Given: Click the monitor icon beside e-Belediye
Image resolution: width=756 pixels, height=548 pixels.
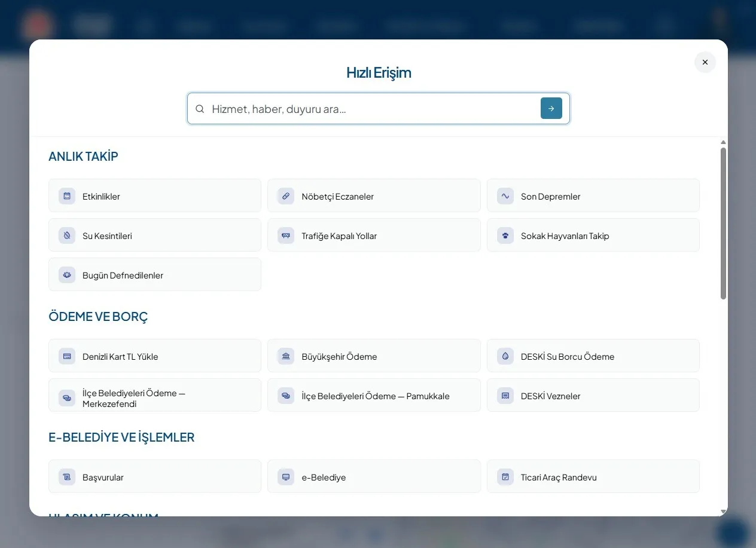Looking at the screenshot, I should (286, 477).
